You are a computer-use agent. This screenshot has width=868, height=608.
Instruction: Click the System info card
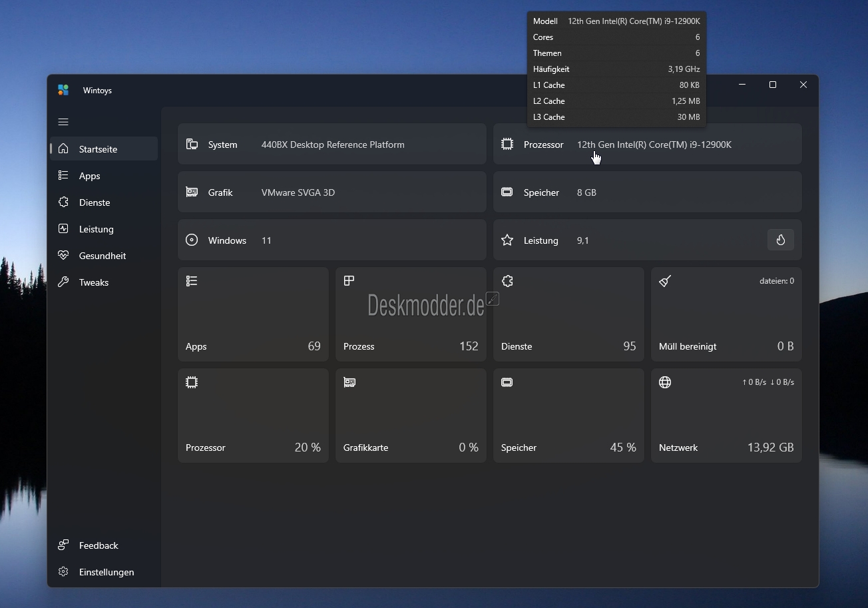pyautogui.click(x=332, y=144)
